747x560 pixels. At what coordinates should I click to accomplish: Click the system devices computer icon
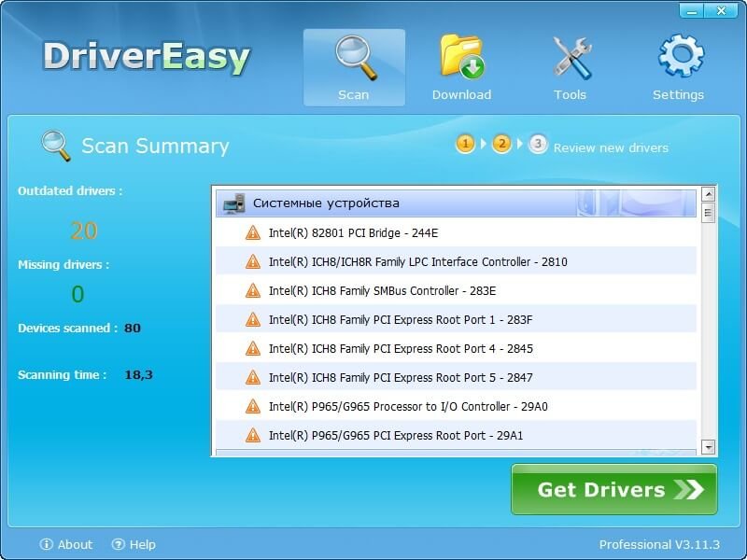pyautogui.click(x=234, y=203)
